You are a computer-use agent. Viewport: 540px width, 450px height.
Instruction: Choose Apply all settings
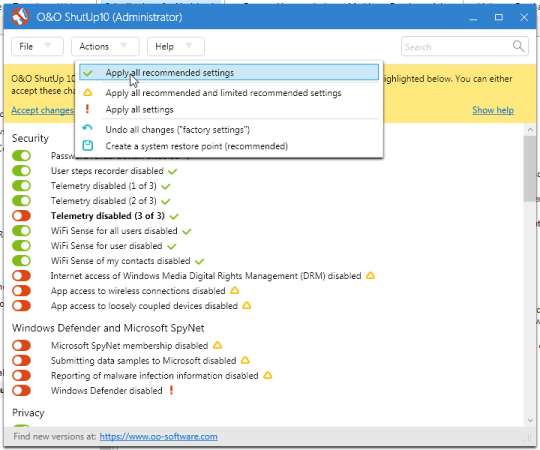coord(229,109)
